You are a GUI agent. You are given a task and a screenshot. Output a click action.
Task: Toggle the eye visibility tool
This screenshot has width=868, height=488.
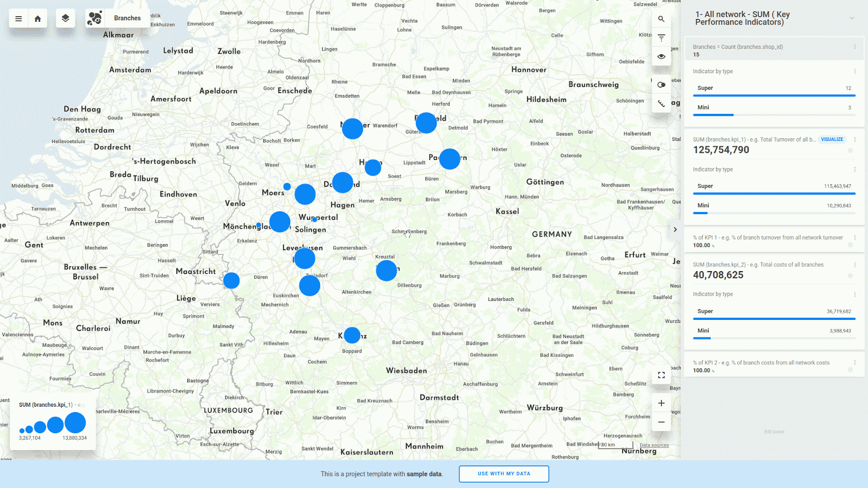(661, 56)
